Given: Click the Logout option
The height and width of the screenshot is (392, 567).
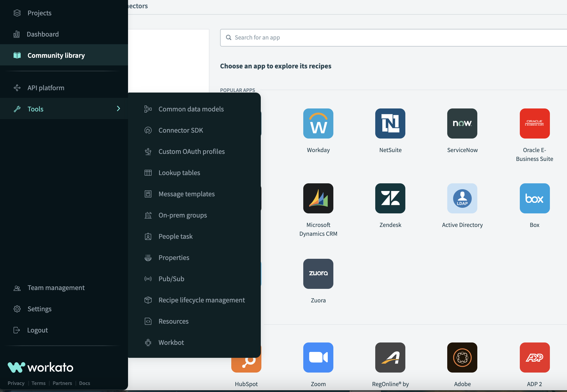Looking at the screenshot, I should click(x=37, y=330).
